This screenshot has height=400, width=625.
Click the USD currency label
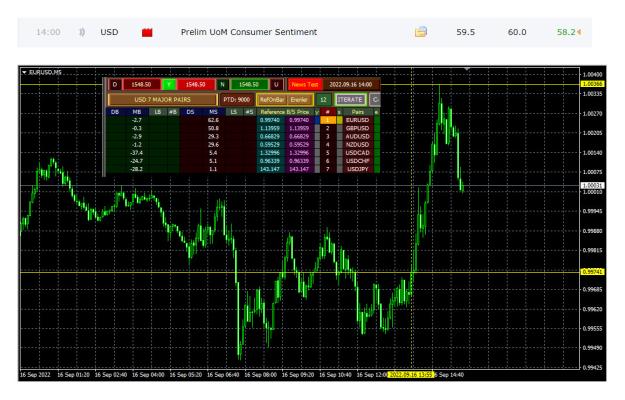pyautogui.click(x=109, y=32)
